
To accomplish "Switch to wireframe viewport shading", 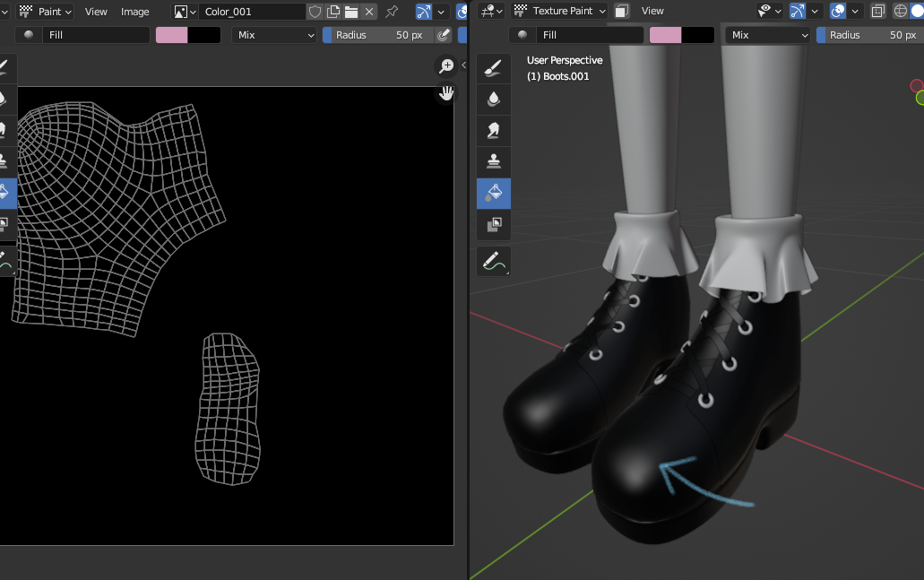I will [x=901, y=11].
